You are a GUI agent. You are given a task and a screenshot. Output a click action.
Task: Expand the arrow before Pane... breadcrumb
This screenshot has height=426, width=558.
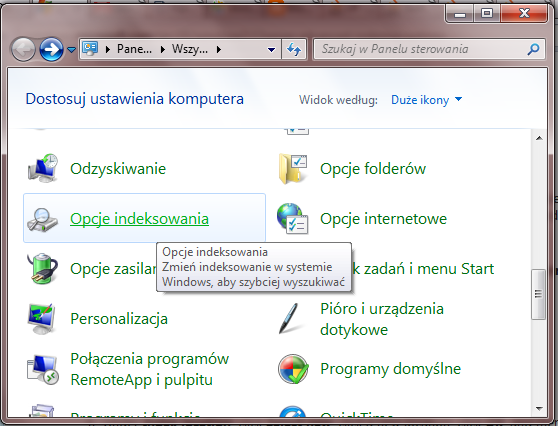tap(108, 49)
